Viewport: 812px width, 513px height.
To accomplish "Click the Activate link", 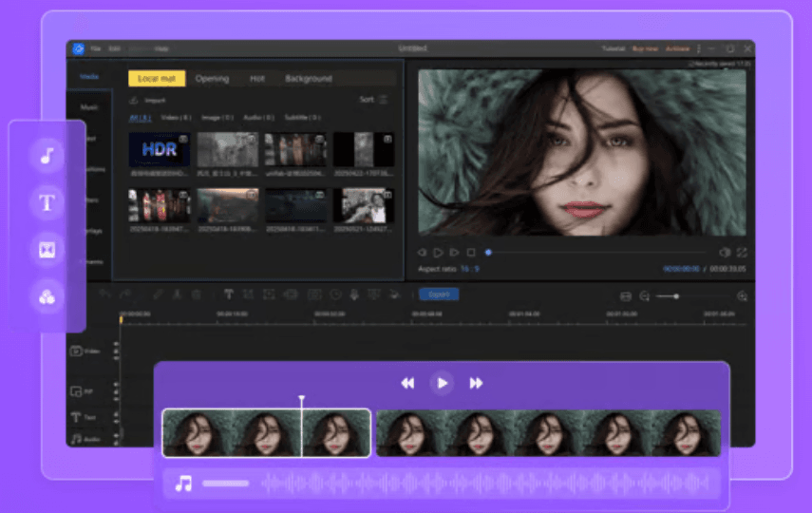I will (677, 48).
